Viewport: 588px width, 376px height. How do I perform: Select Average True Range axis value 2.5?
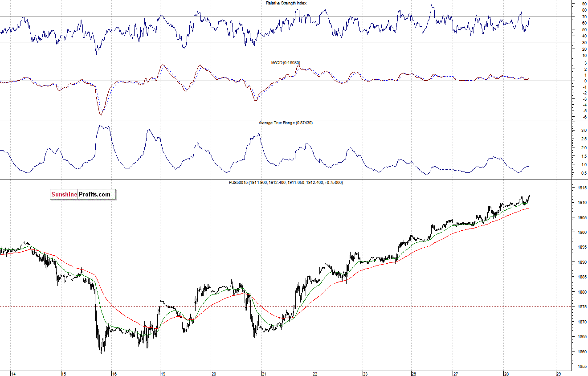coord(583,139)
